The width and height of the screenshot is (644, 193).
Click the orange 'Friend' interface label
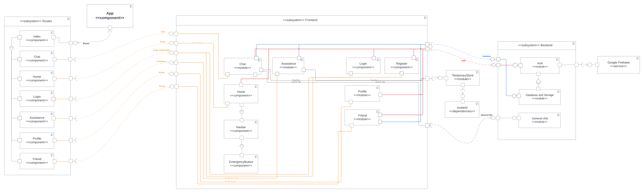pyautogui.click(x=162, y=86)
